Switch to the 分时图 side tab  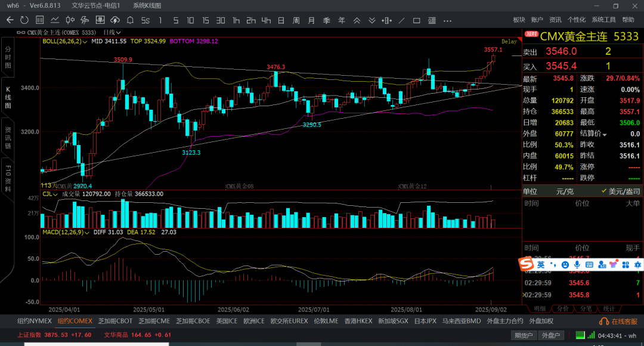click(8, 57)
